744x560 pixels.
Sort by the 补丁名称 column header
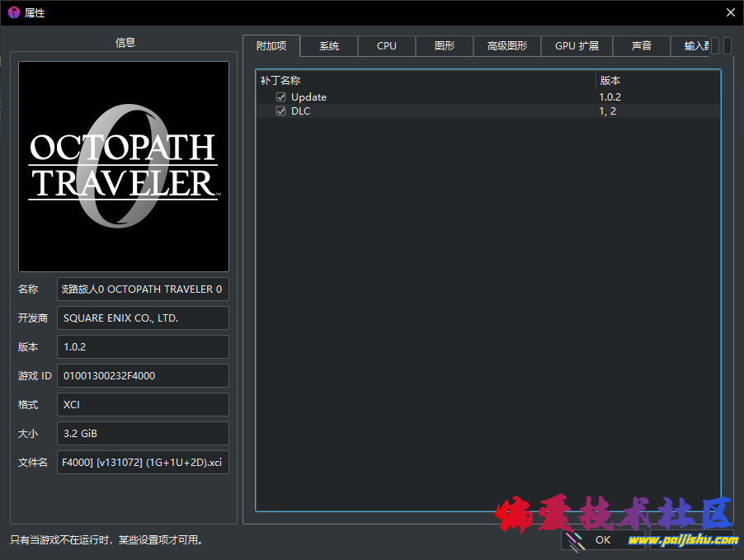click(425, 81)
